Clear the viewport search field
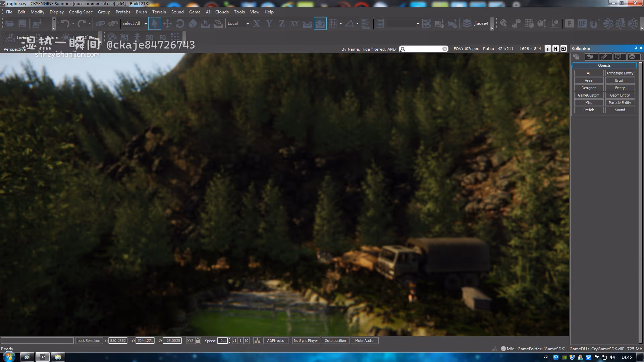The image size is (644, 362). coord(445,49)
